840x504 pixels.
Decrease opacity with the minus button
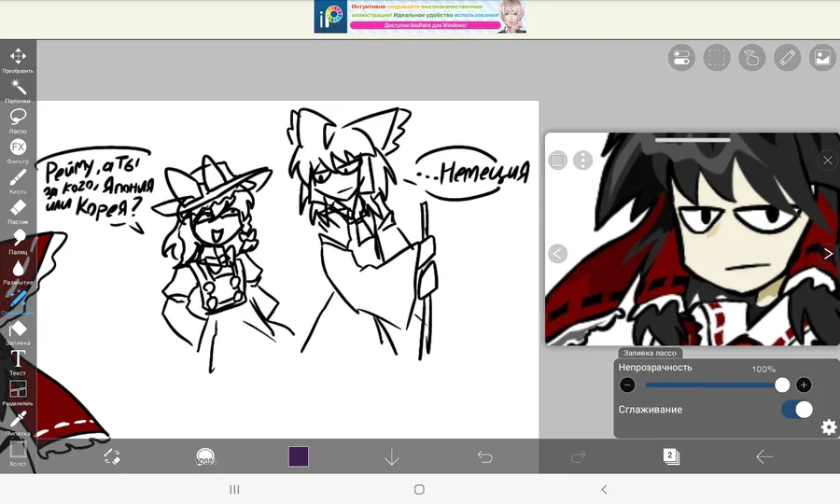pyautogui.click(x=627, y=385)
